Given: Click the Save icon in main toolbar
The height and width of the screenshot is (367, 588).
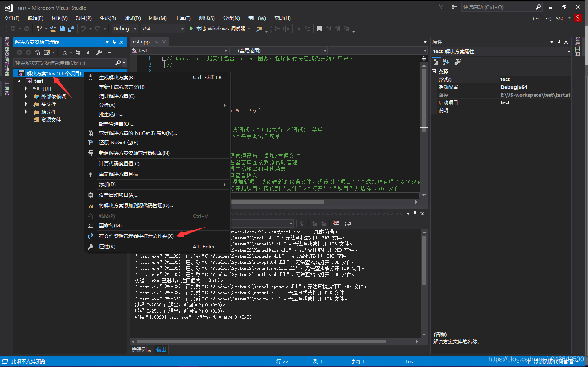Looking at the screenshot, I should coord(62,29).
